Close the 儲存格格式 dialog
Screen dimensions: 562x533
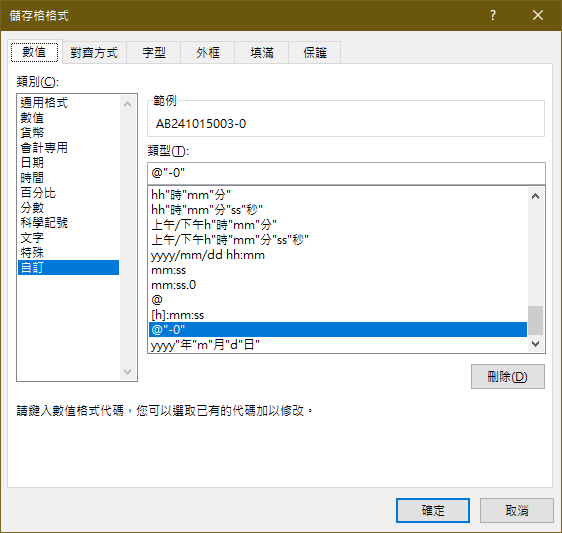538,15
